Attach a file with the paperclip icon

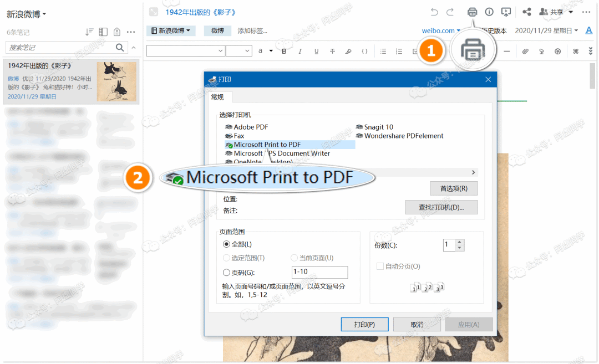click(x=525, y=51)
